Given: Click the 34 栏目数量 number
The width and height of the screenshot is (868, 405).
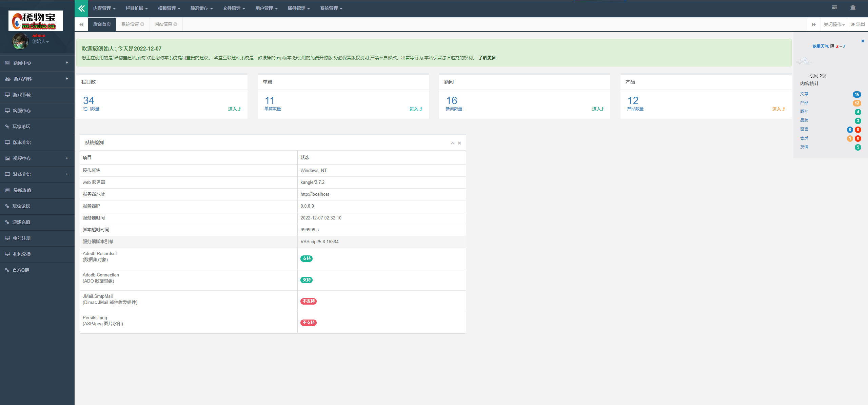Looking at the screenshot, I should [x=88, y=100].
